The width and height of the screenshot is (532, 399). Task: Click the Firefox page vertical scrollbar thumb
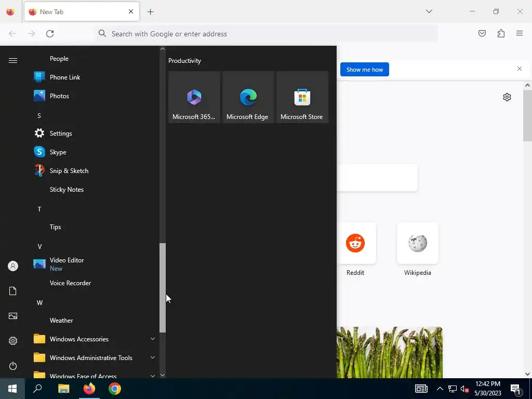(527, 116)
